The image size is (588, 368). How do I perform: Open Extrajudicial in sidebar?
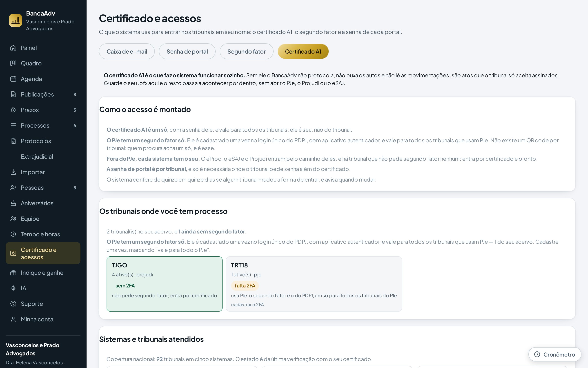37,156
